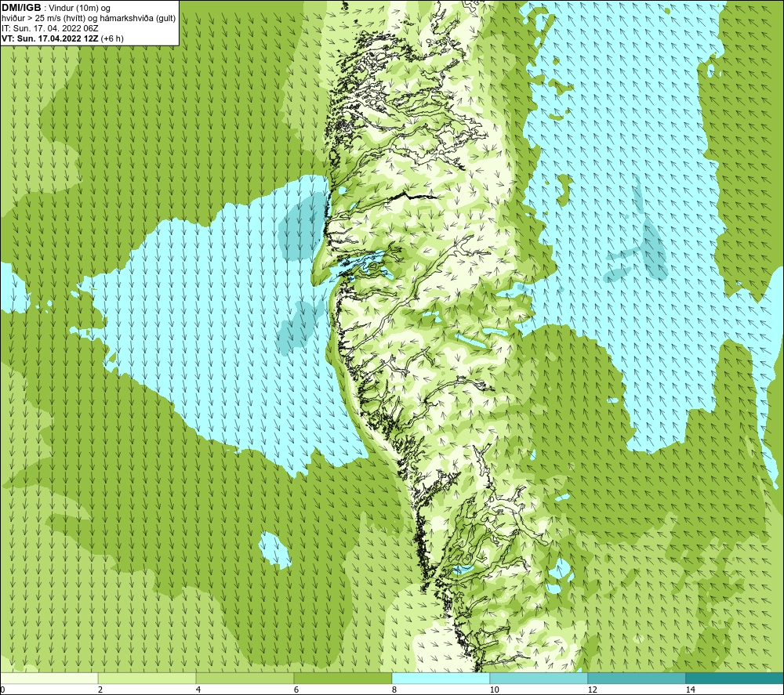Click the legend scale label "14"
This screenshot has height=695, width=784.
click(690, 690)
